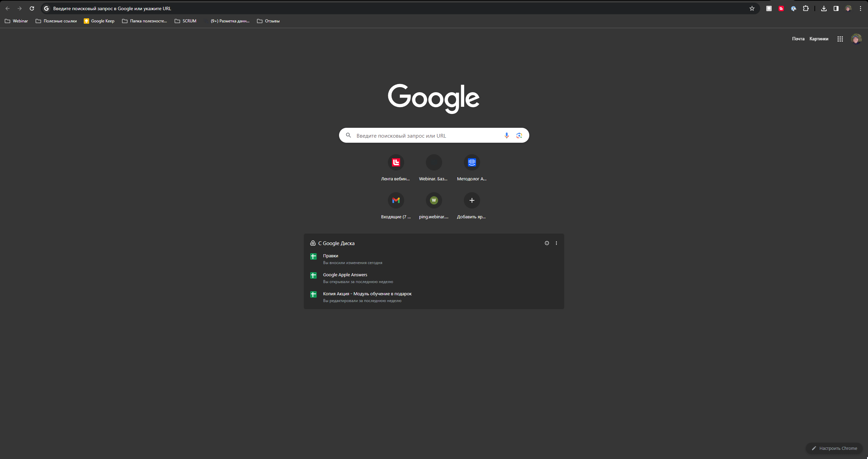The width and height of the screenshot is (868, 459).
Task: Click the Почта link
Action: [798, 39]
